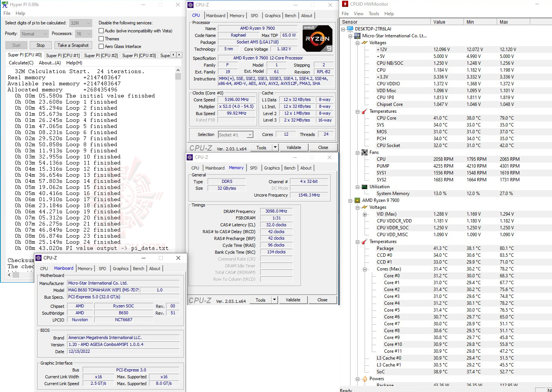The image size is (552, 392).
Task: Click the DRAM Frequency value 3098.0 MHz
Action: tap(276, 211)
